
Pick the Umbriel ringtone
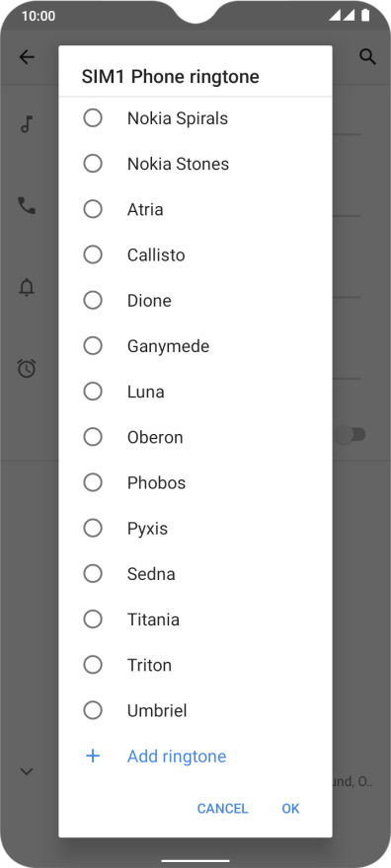(195, 710)
